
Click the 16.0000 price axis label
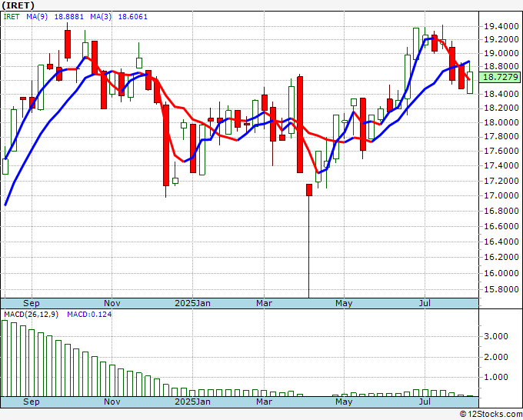pos(501,273)
